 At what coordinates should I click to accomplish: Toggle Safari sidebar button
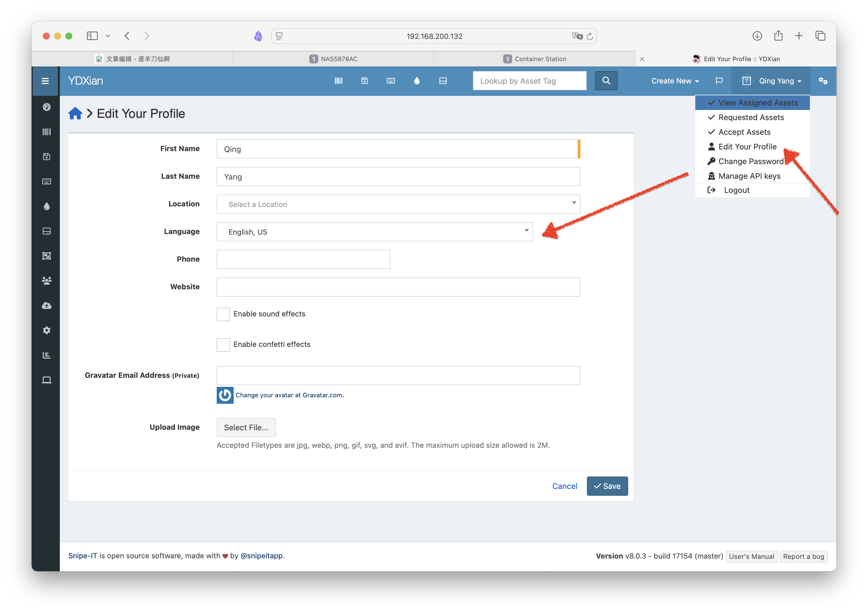92,36
